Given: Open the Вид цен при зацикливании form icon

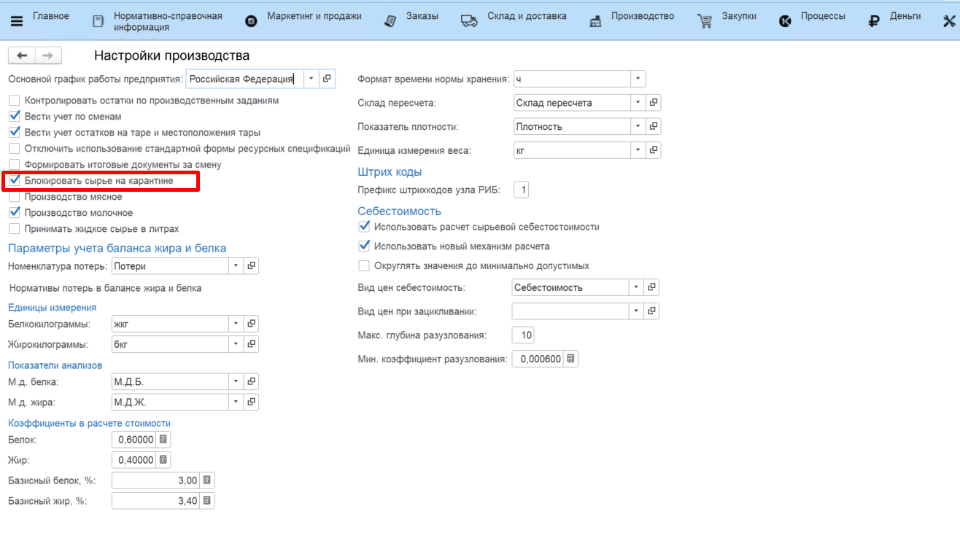Looking at the screenshot, I should click(652, 311).
